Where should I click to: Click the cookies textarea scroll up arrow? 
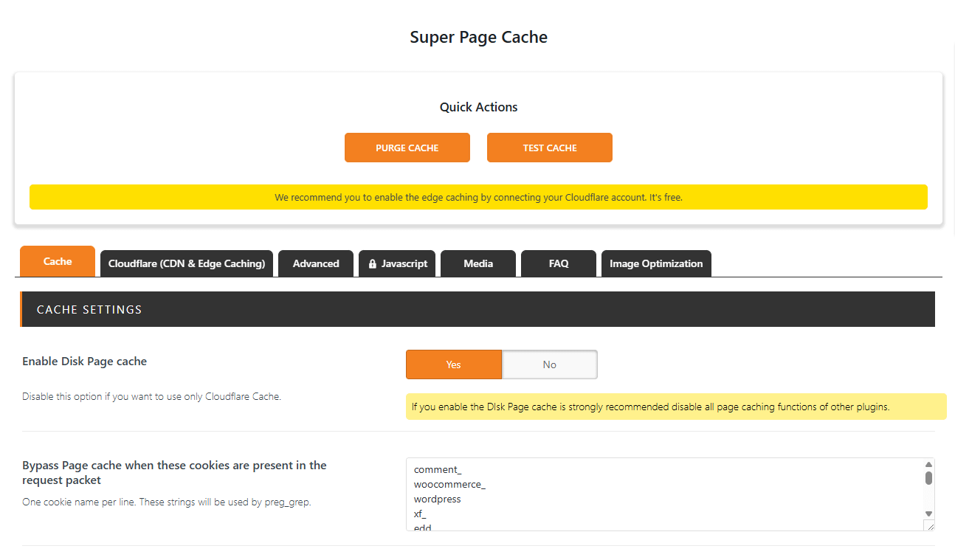[929, 464]
